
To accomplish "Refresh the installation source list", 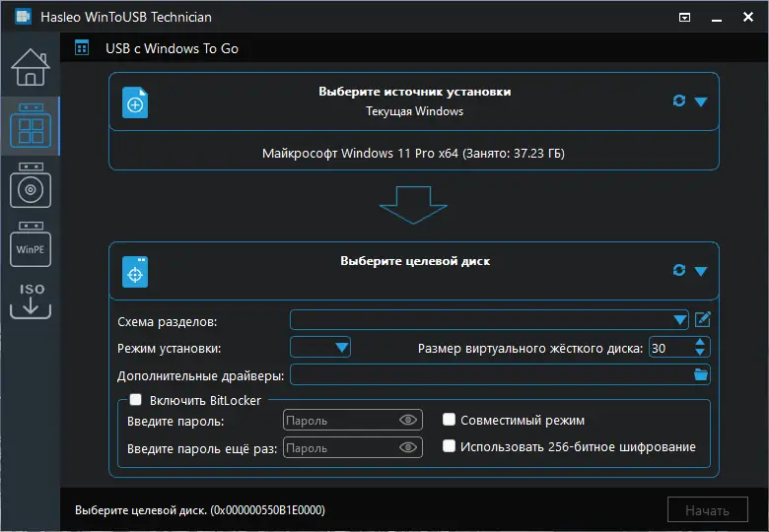I will pos(678,101).
